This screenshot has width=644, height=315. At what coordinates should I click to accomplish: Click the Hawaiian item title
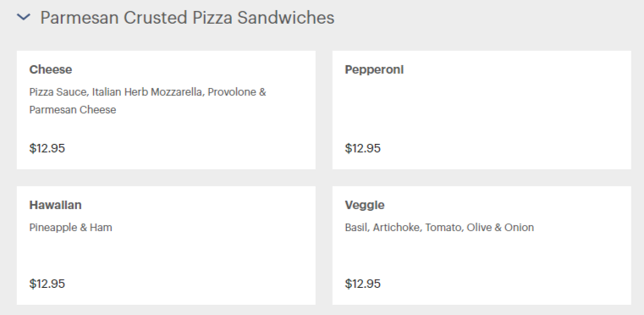[x=56, y=205]
